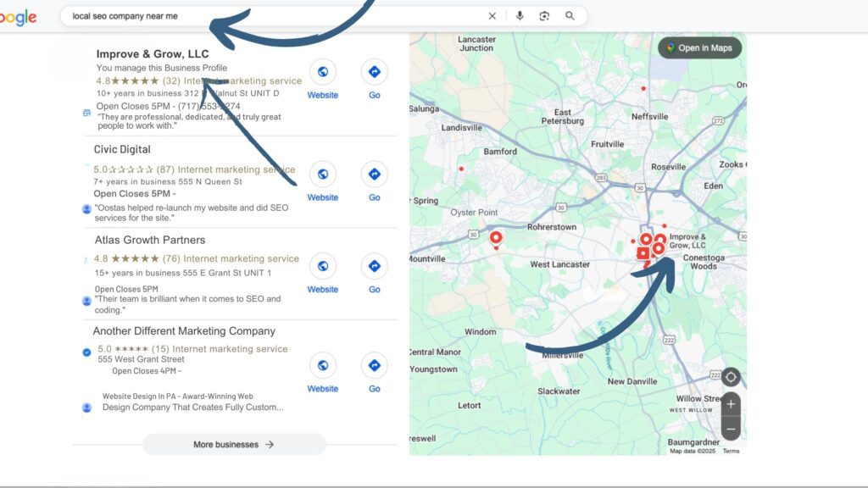Click the small red dot near Neffsville
Viewport: 868px width, 488px height.
tap(643, 88)
